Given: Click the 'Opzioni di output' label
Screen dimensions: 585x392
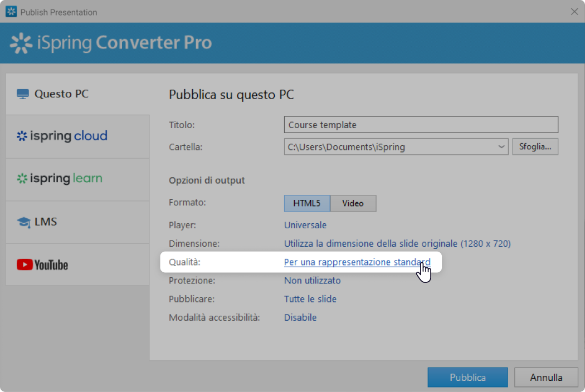Looking at the screenshot, I should [x=207, y=180].
